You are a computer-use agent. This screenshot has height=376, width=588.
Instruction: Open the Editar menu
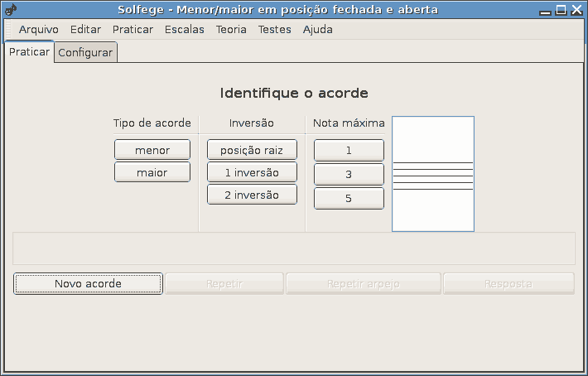pos(85,29)
